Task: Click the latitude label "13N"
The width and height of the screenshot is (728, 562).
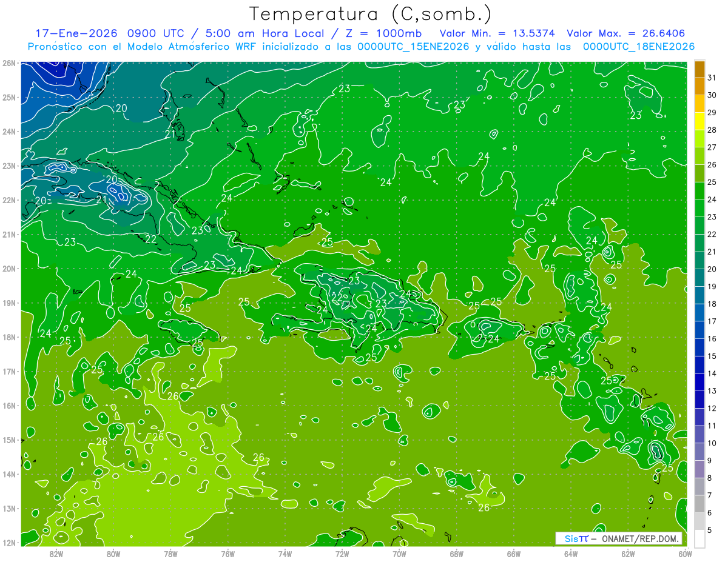Action: [x=9, y=509]
